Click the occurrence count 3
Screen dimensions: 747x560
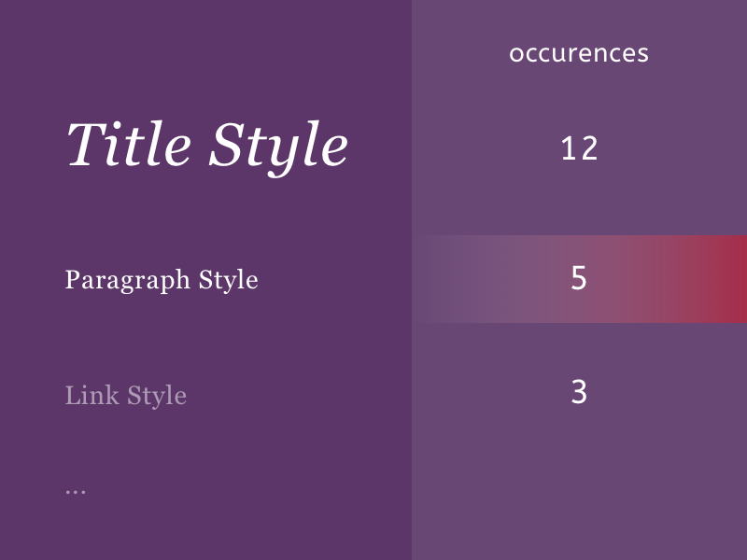[579, 392]
